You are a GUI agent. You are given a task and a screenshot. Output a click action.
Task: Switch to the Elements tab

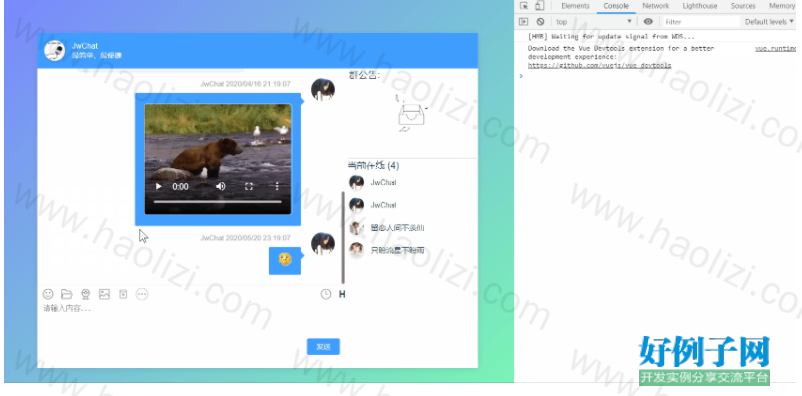click(575, 6)
